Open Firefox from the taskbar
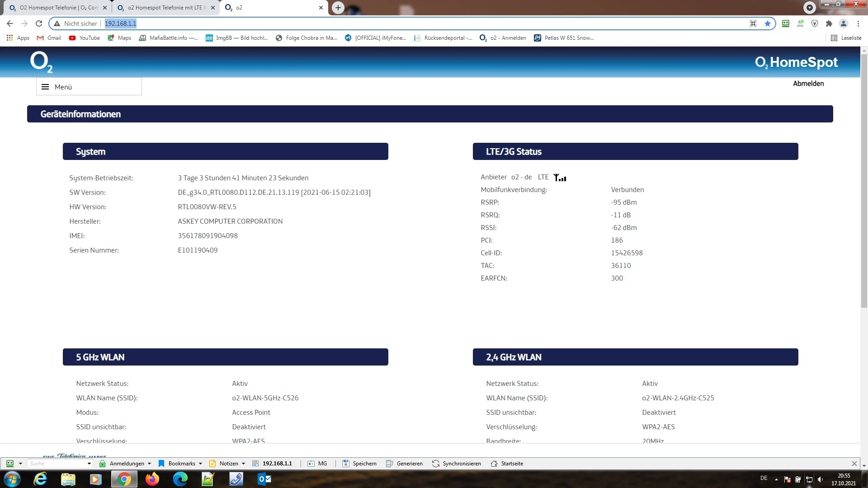The image size is (868, 488). (x=152, y=479)
